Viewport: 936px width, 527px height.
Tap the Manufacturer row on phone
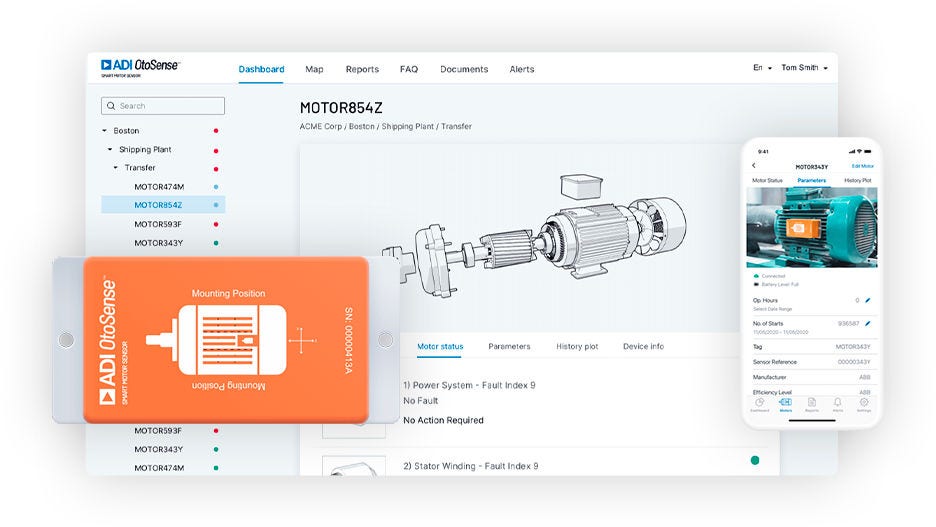point(812,377)
